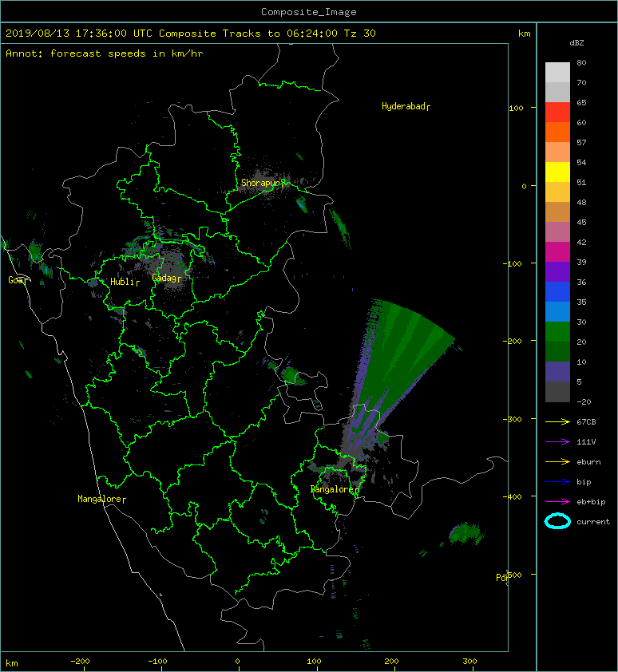Click the 'current' legend label
Image resolution: width=618 pixels, height=672 pixels.
pyautogui.click(x=593, y=522)
